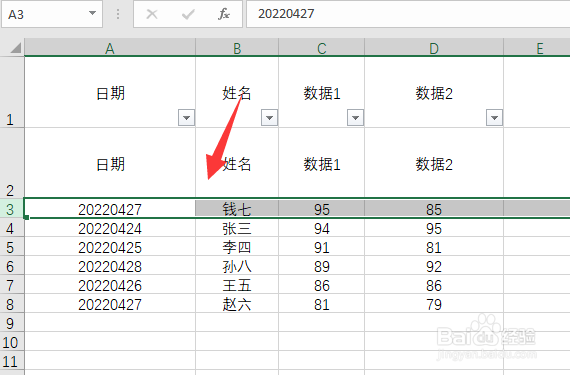Select the cell with name 王五
Screen dimensions: 570x375
[237, 285]
